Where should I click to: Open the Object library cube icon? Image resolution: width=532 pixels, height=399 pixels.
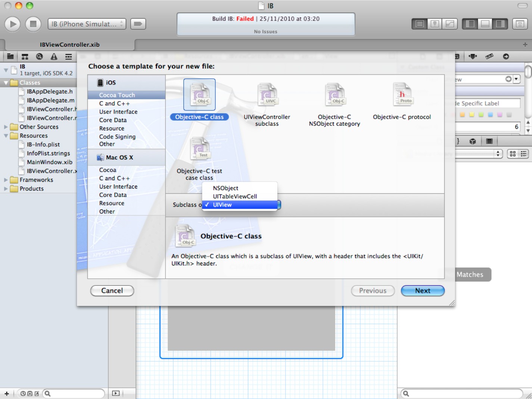(473, 141)
